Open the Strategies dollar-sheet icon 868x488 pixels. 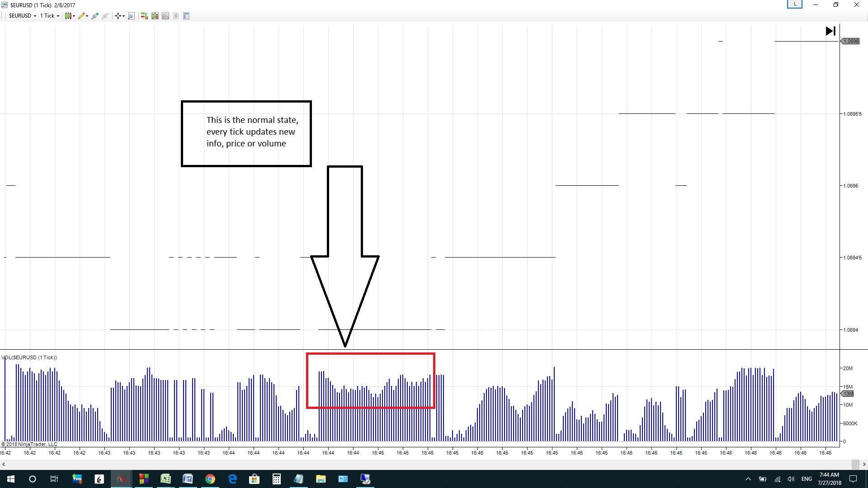pos(176,16)
